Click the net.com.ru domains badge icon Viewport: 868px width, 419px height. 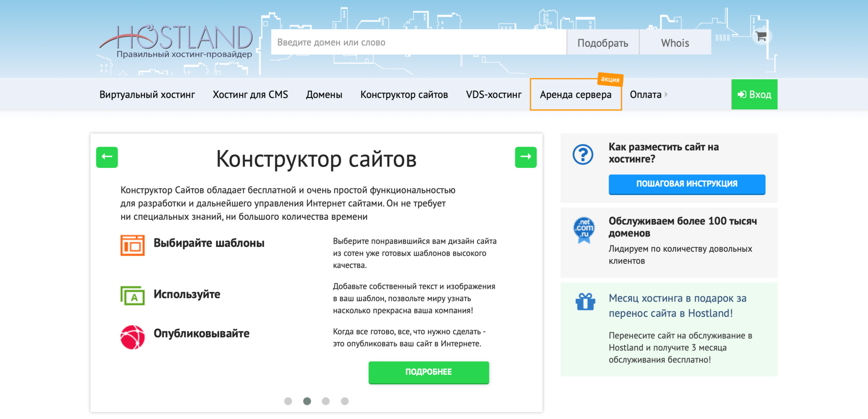584,230
